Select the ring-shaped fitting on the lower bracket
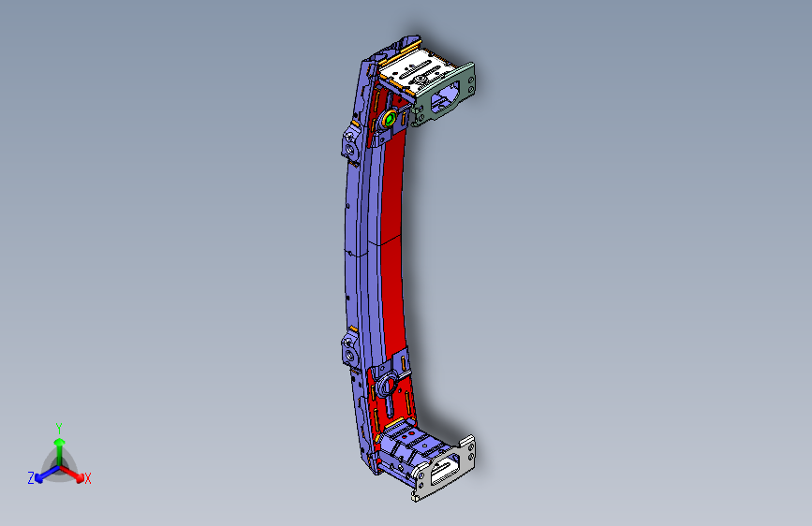Image resolution: width=812 pixels, height=526 pixels. (386, 386)
